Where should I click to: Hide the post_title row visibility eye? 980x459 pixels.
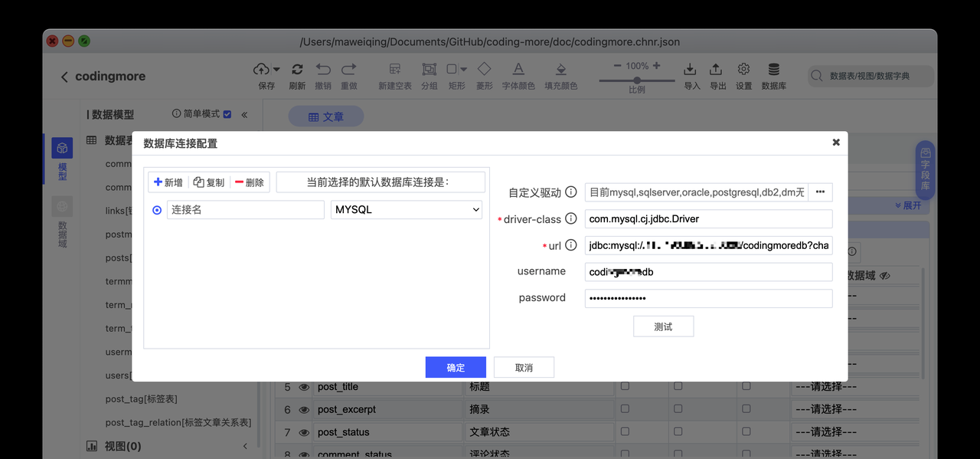click(303, 387)
